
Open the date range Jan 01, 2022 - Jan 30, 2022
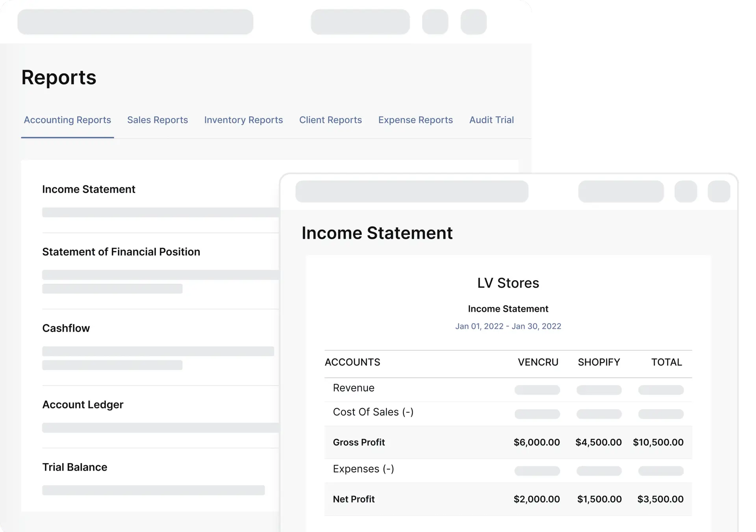pyautogui.click(x=508, y=326)
